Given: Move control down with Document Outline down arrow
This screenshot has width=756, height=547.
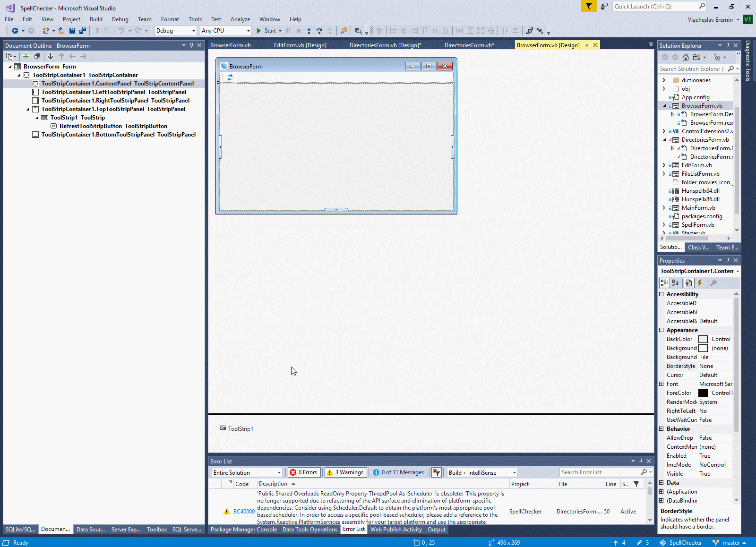Looking at the screenshot, I should 51,56.
